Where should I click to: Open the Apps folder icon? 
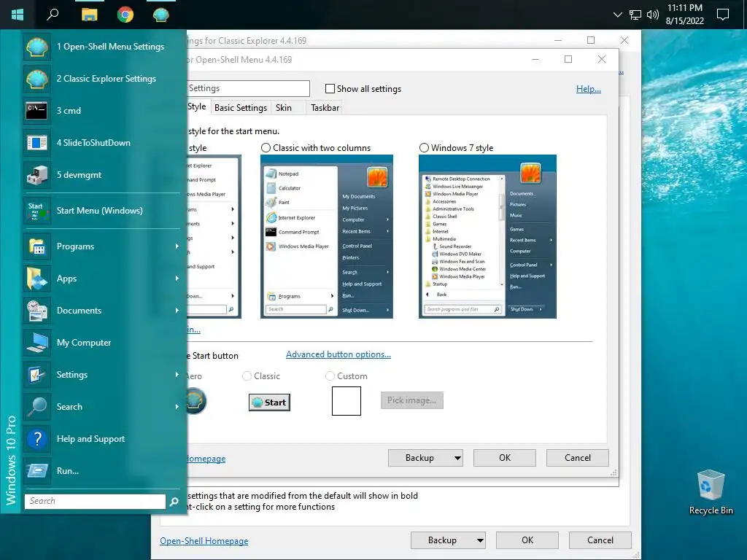coord(36,278)
